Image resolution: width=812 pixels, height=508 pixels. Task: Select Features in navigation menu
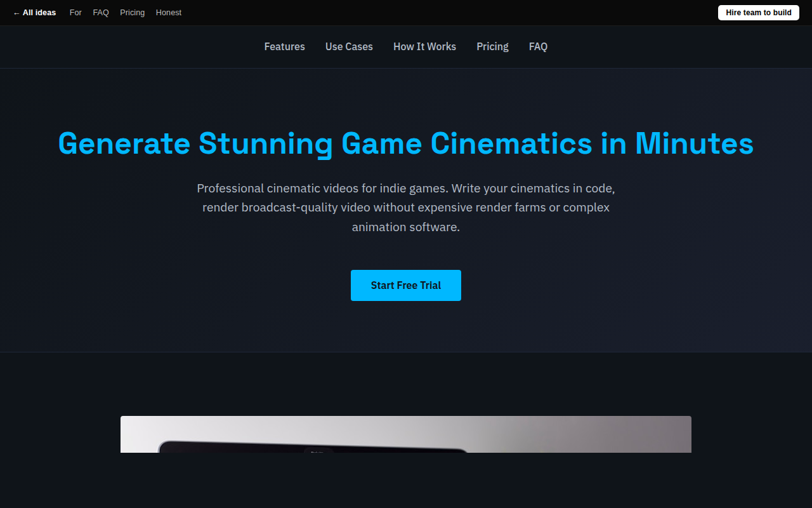(285, 46)
